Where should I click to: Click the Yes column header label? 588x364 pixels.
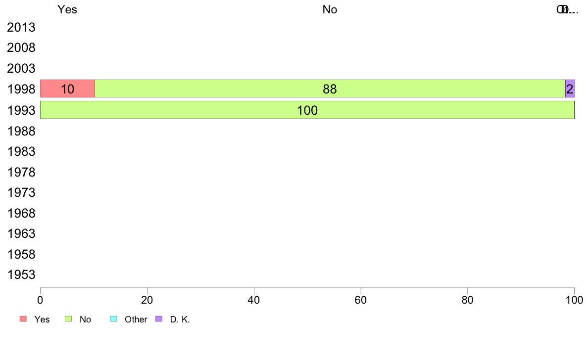tap(67, 9)
